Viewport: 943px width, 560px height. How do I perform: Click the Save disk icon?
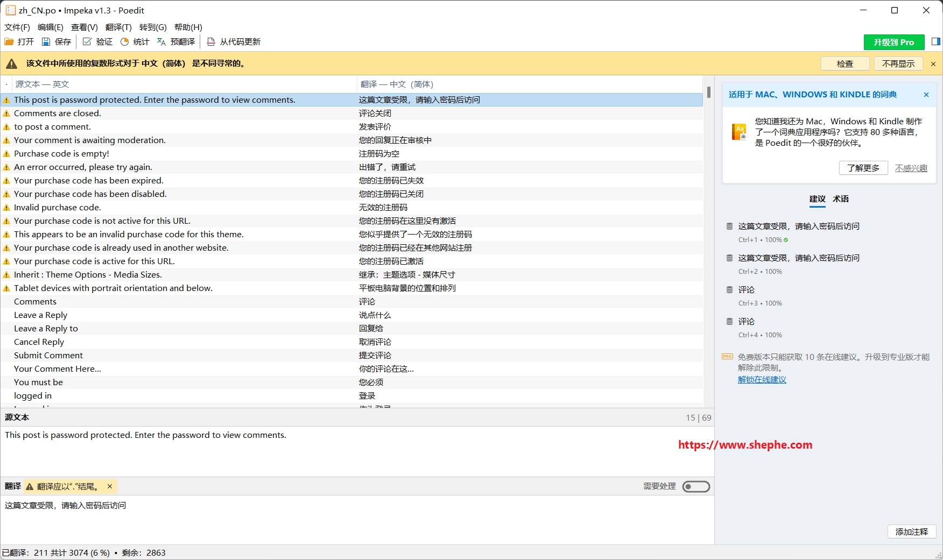[x=46, y=42]
